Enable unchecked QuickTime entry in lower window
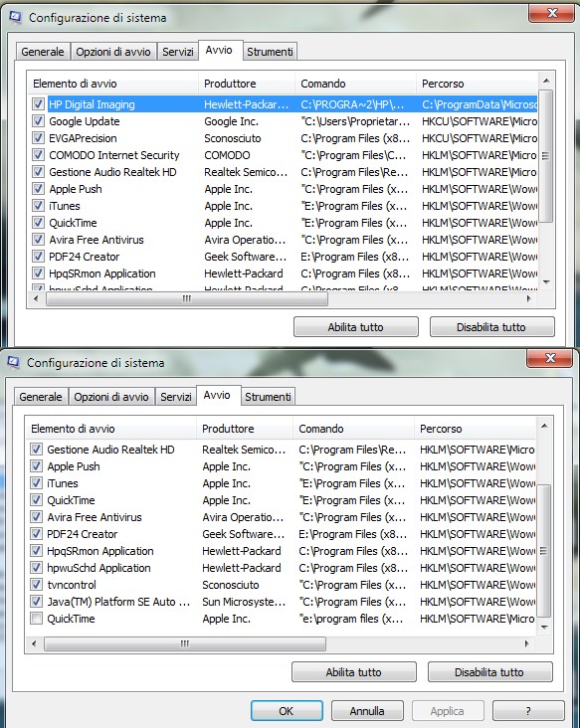Screen dimensions: 580x728 [x=36, y=619]
